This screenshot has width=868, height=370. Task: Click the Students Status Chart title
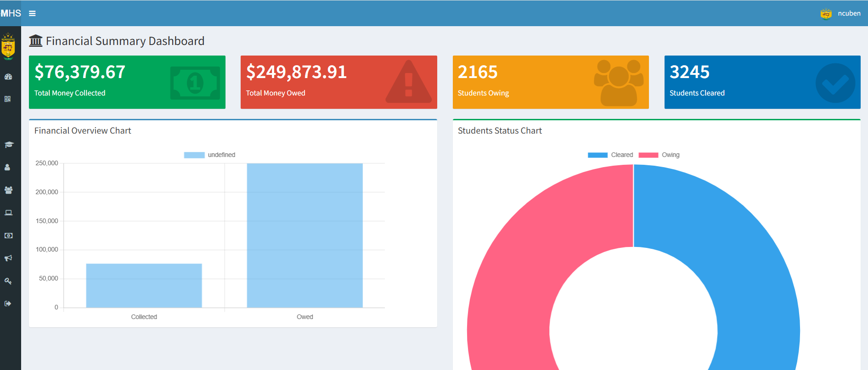(x=500, y=131)
